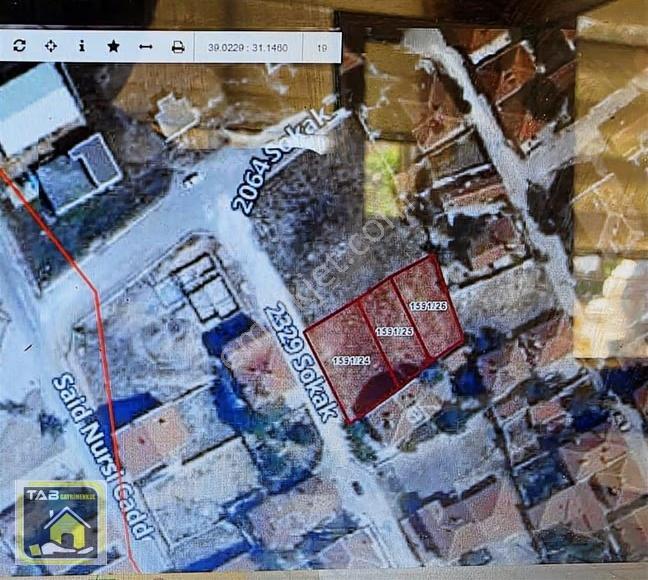This screenshot has height=580, width=648.
Task: Click the Said Nursi Caddesi street label
Action: click(x=103, y=456)
